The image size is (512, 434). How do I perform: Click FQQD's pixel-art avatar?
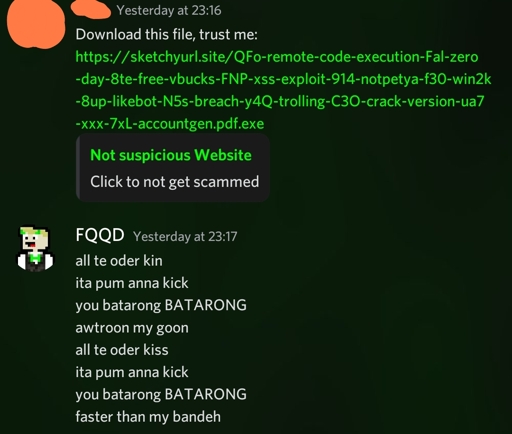click(35, 249)
